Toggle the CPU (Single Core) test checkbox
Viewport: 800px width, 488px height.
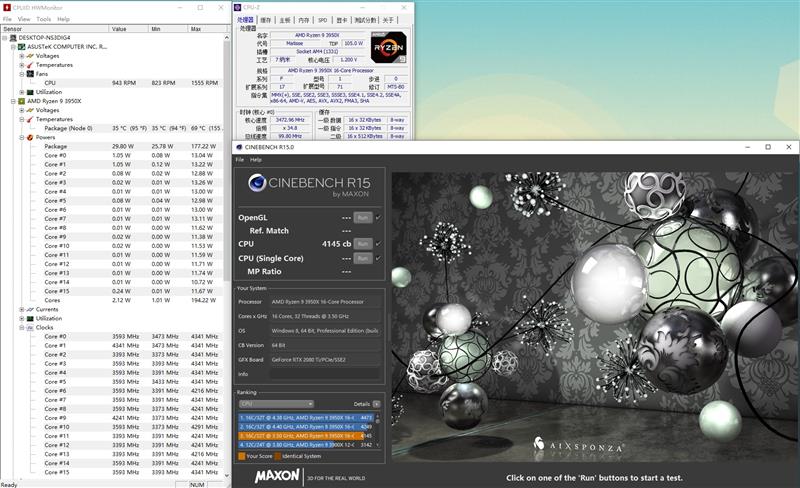pos(378,258)
